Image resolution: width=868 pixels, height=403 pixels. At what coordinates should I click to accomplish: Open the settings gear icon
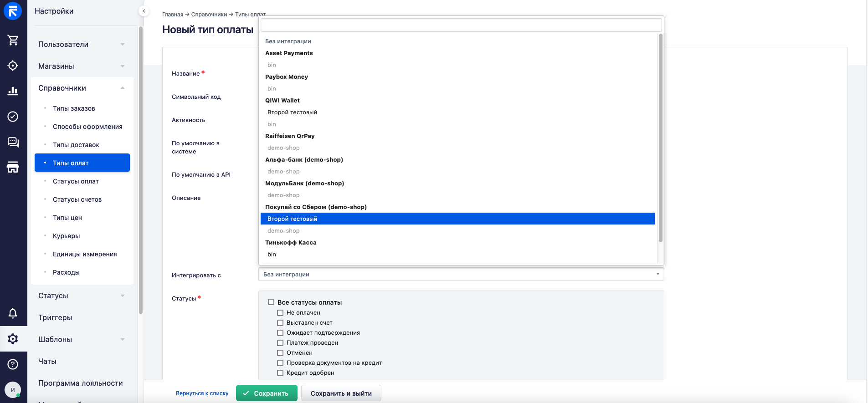click(x=13, y=339)
